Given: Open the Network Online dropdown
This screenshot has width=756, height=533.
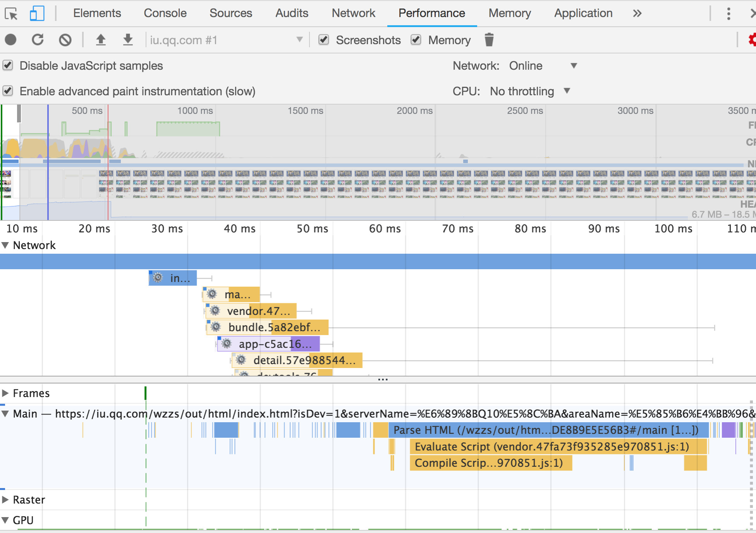Looking at the screenshot, I should tap(542, 66).
